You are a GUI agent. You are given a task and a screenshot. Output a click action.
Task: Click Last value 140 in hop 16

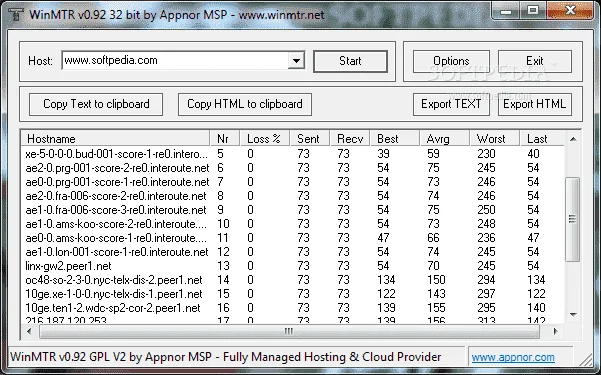pos(536,308)
